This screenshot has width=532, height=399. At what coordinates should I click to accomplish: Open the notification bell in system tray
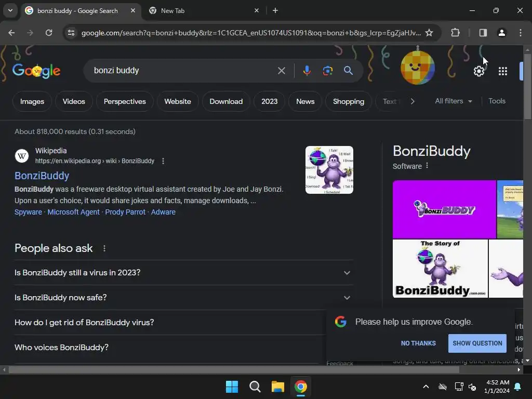[x=518, y=387]
